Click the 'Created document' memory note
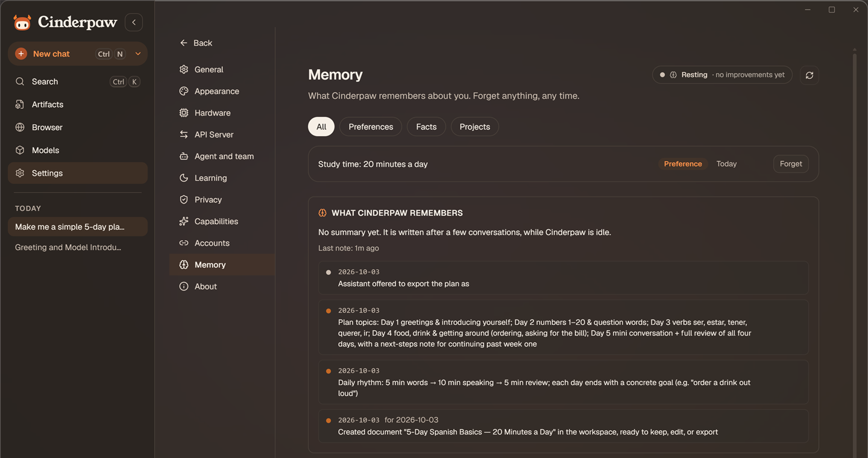Image resolution: width=868 pixels, height=458 pixels. click(x=564, y=426)
